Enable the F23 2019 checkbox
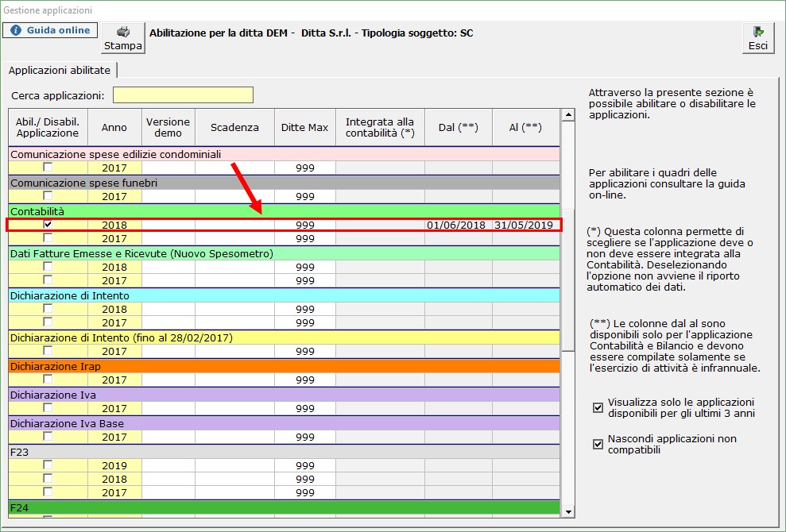The height and width of the screenshot is (532, 786). tap(48, 465)
